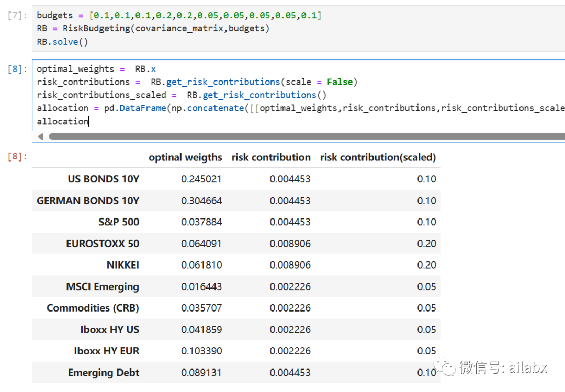Image resolution: width=565 pixels, height=392 pixels.
Task: Click the scaled value 0.10 in GERMAN BONDS row
Action: click(427, 201)
